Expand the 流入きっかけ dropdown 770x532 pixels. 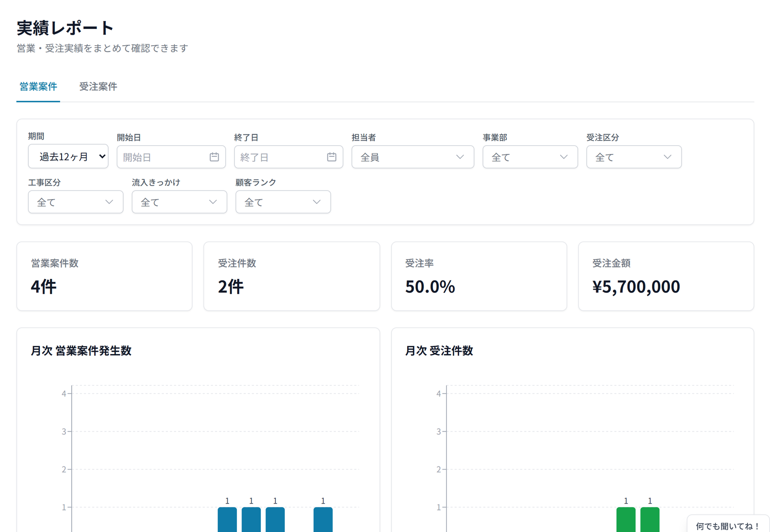tap(180, 202)
